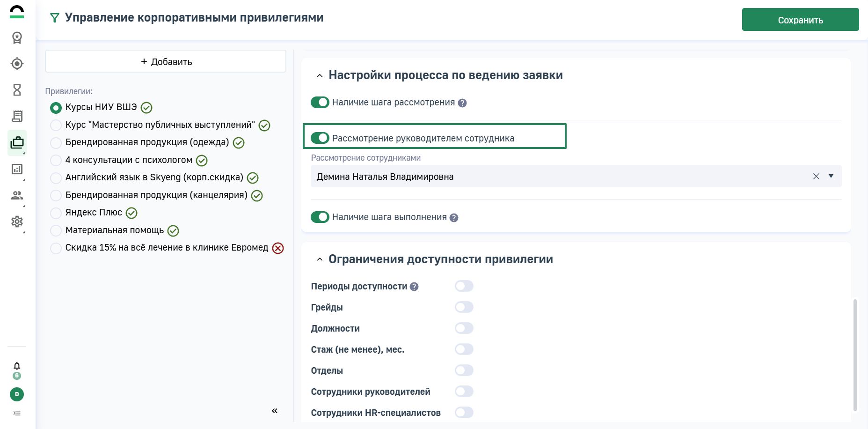Viewport: 868px width, 429px height.
Task: Collapse the Настройки процесса по ведению заявки section
Action: point(320,75)
